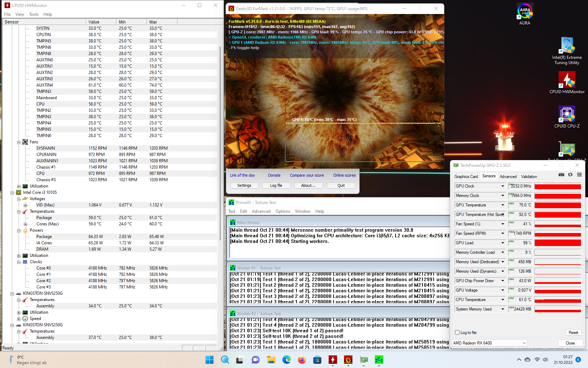Launch Firefox from the taskbar
The image size is (588, 368).
(302, 360)
